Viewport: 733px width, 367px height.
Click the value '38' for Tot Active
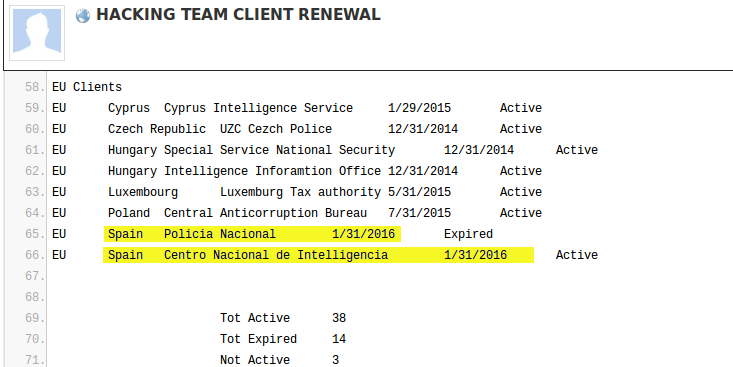[339, 318]
